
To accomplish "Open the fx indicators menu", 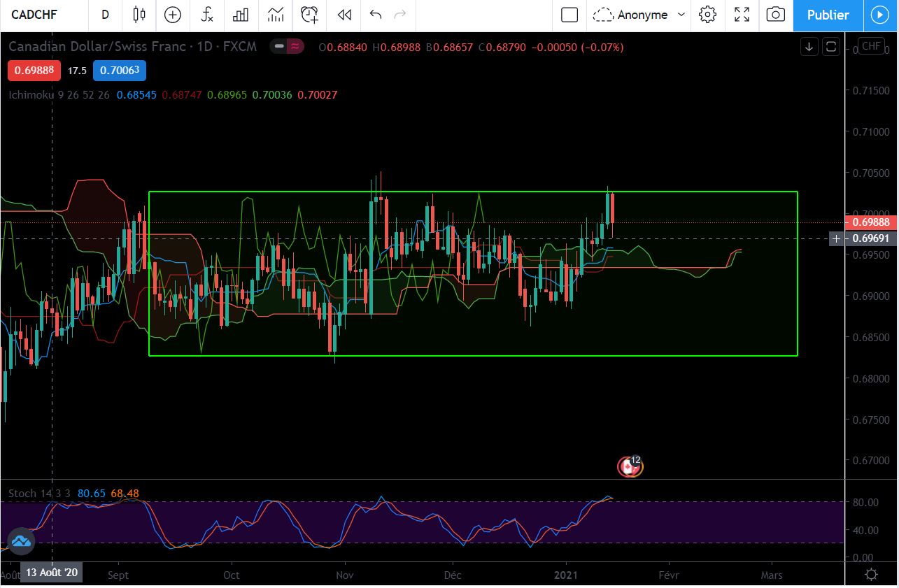I will click(207, 15).
